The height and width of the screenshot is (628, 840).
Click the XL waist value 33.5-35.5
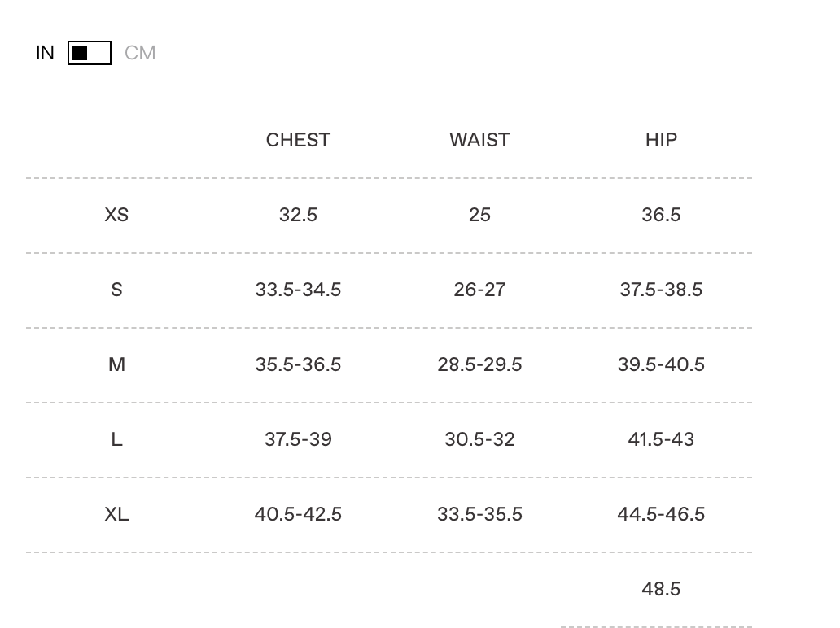click(x=479, y=514)
